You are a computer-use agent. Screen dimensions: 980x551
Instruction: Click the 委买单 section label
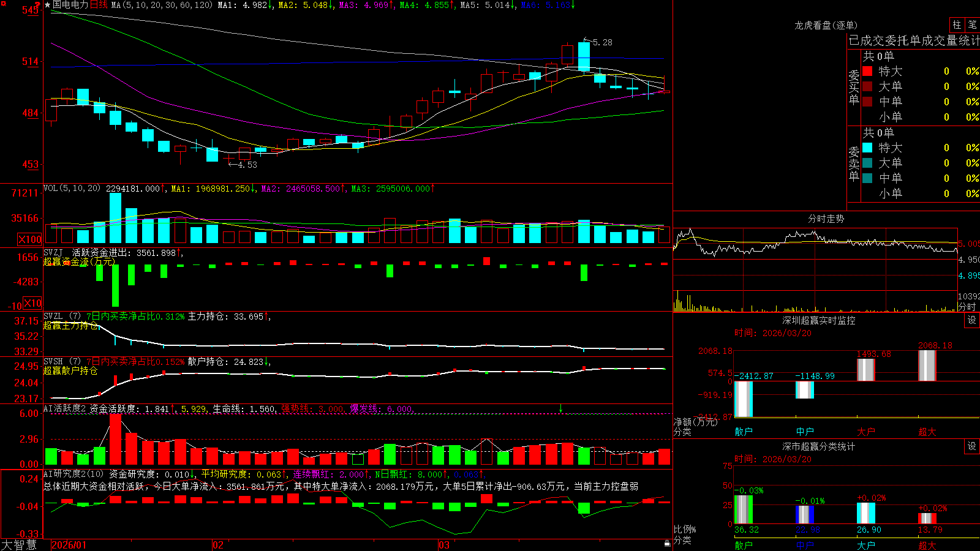pos(854,88)
